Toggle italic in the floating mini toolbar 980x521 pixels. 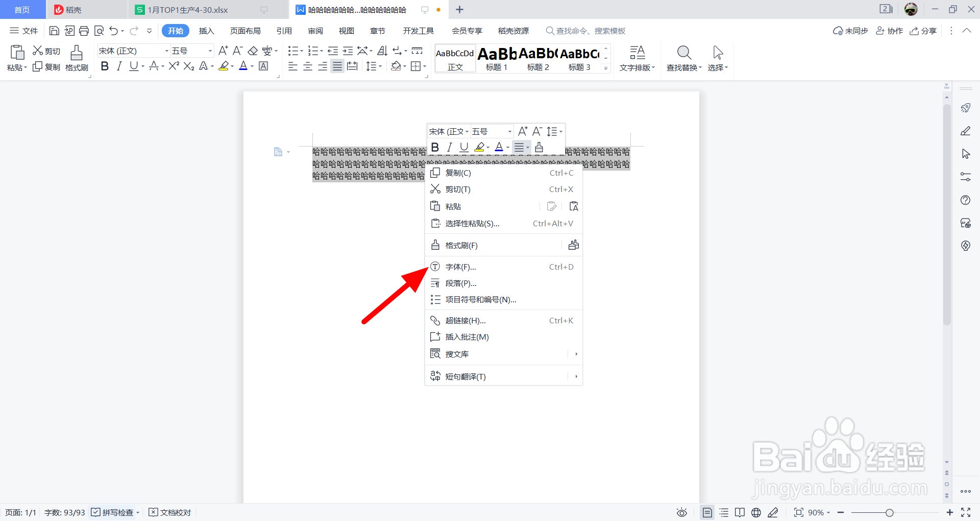click(x=449, y=147)
